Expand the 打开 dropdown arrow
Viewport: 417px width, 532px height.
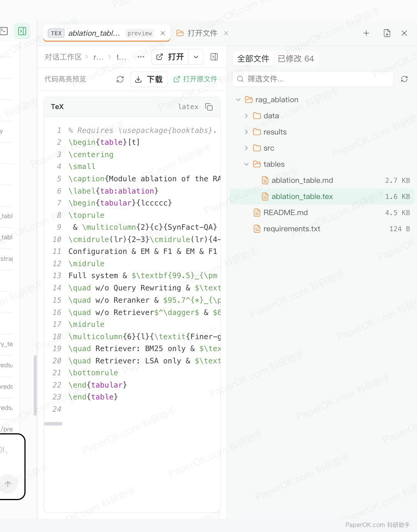tap(196, 57)
